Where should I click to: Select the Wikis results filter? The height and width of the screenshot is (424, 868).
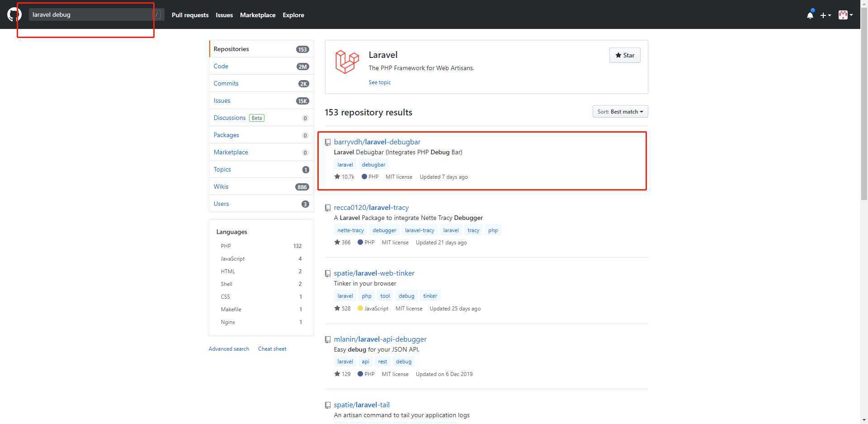[x=261, y=186]
